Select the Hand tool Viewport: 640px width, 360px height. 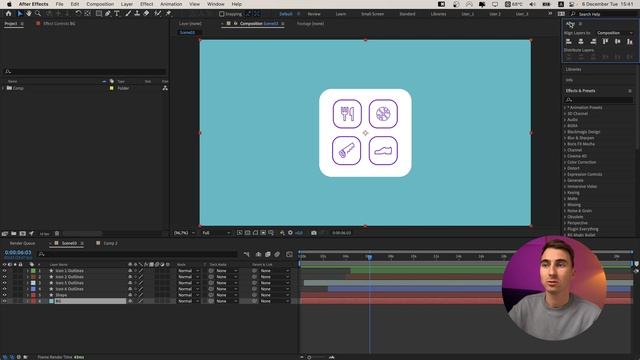coord(29,13)
